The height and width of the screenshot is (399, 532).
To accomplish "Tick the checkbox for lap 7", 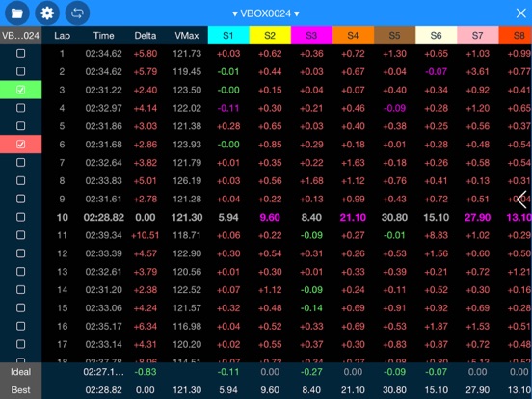I will pos(20,163).
